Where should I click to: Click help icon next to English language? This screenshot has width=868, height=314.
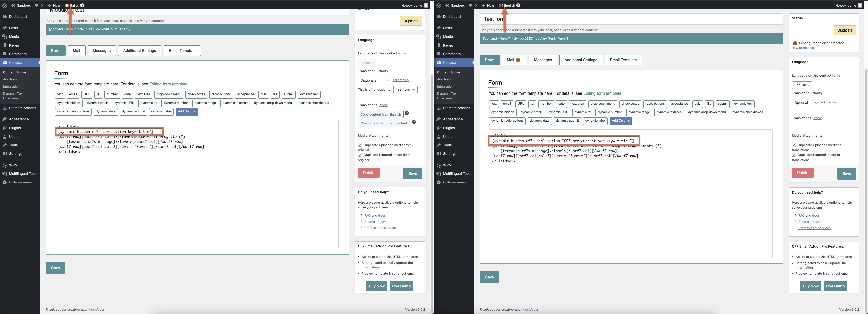point(518,5)
